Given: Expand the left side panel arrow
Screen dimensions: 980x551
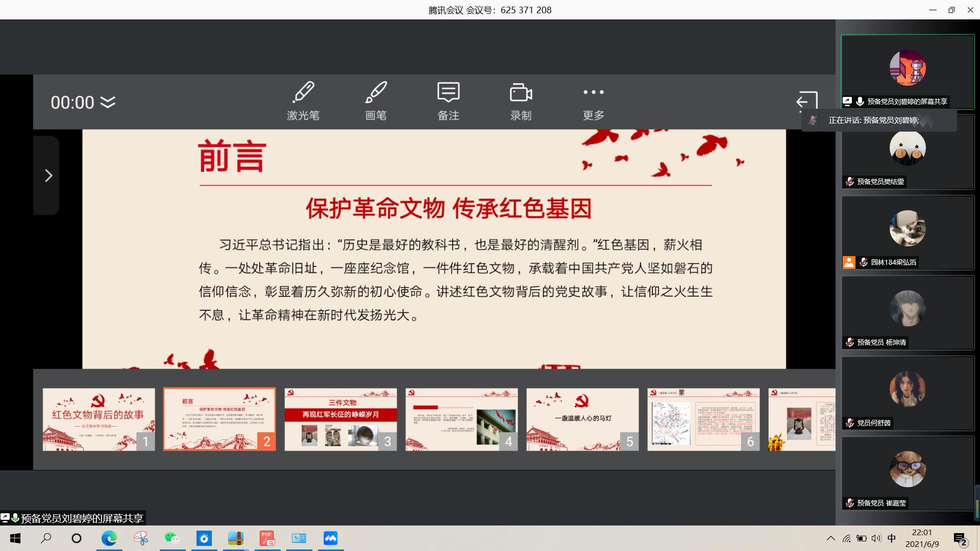Looking at the screenshot, I should [48, 176].
